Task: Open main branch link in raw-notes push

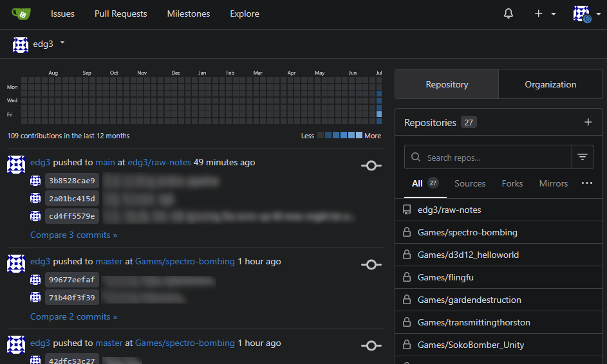Action: point(106,162)
